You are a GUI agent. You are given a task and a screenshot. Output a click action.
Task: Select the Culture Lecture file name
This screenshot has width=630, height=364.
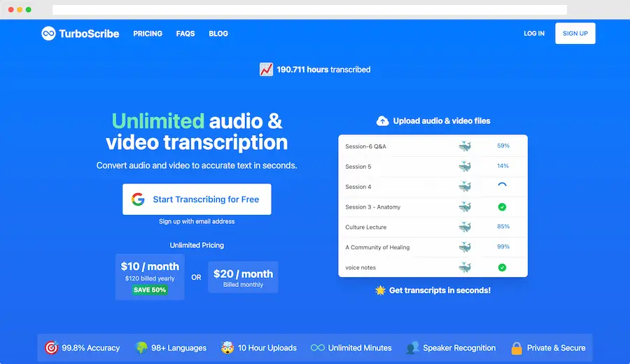click(x=365, y=227)
